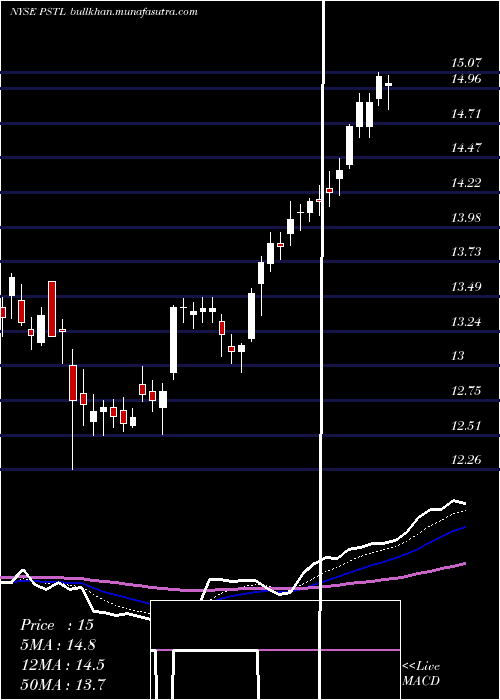The width and height of the screenshot is (500, 700).
Task: Select the 13.49 price level label
Action: 466,287
